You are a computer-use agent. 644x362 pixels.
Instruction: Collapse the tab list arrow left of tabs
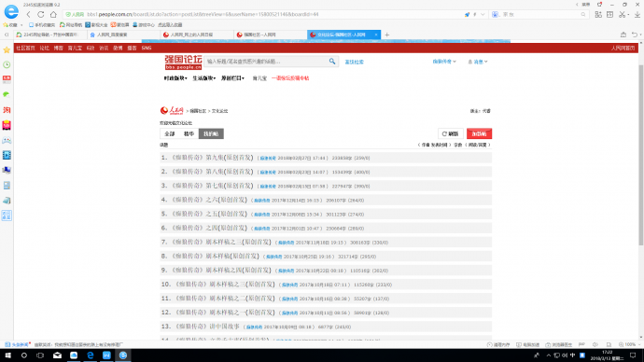[7, 35]
